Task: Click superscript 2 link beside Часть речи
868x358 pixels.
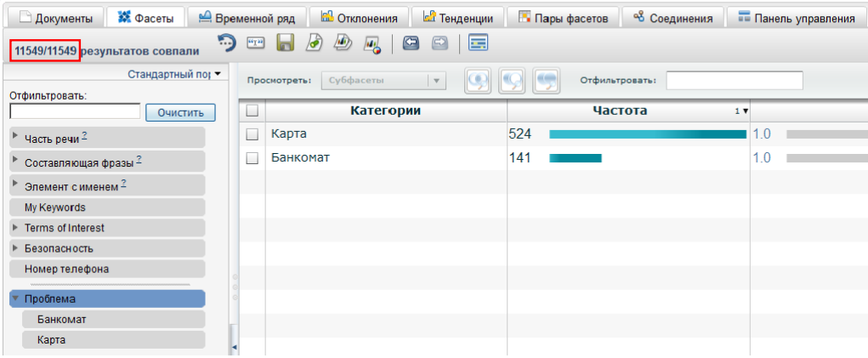Action: coord(84,135)
